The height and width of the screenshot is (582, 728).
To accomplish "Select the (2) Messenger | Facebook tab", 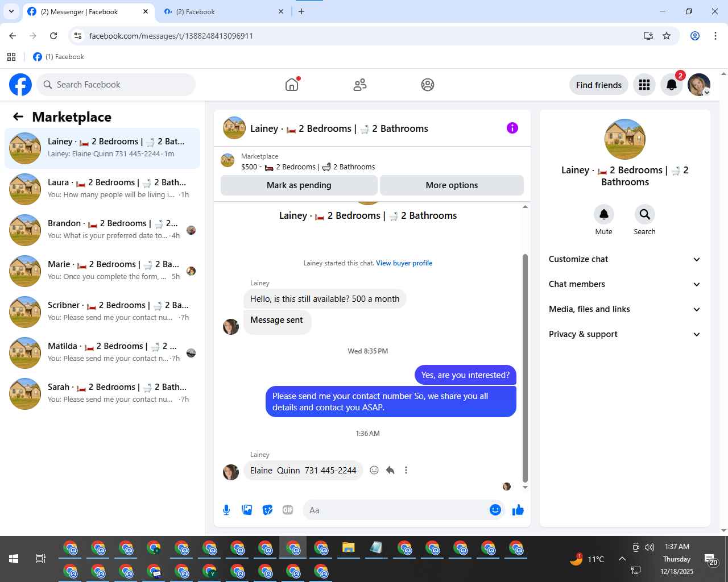I will pos(88,11).
